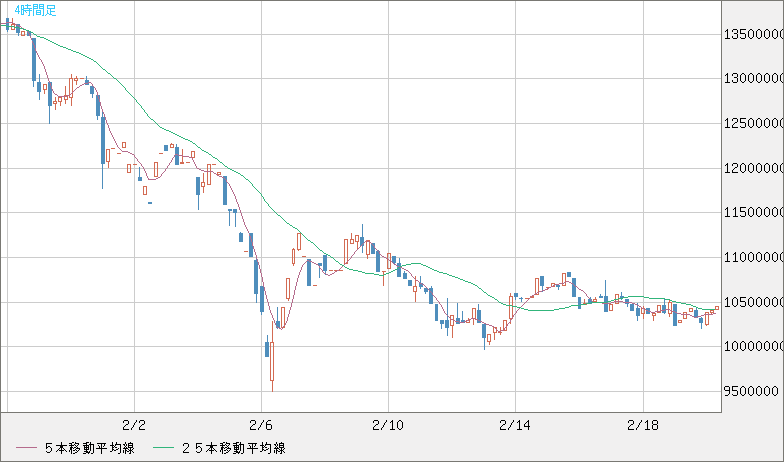The width and height of the screenshot is (784, 462).
Task: Click the 2/10 date label
Action: pyautogui.click(x=388, y=426)
